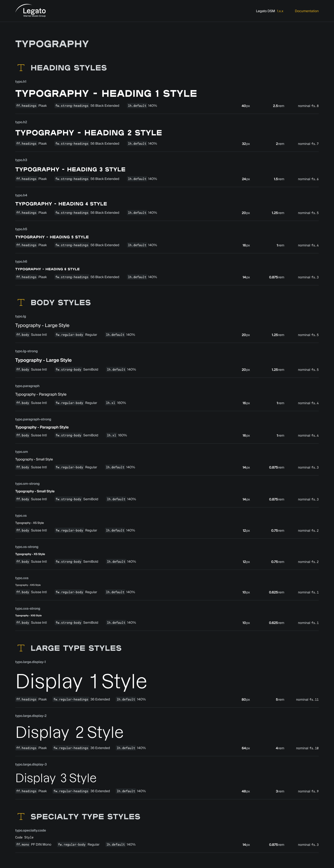Click the 1.x.x version link
Image resolution: width=334 pixels, height=868 pixels.
[280, 11]
